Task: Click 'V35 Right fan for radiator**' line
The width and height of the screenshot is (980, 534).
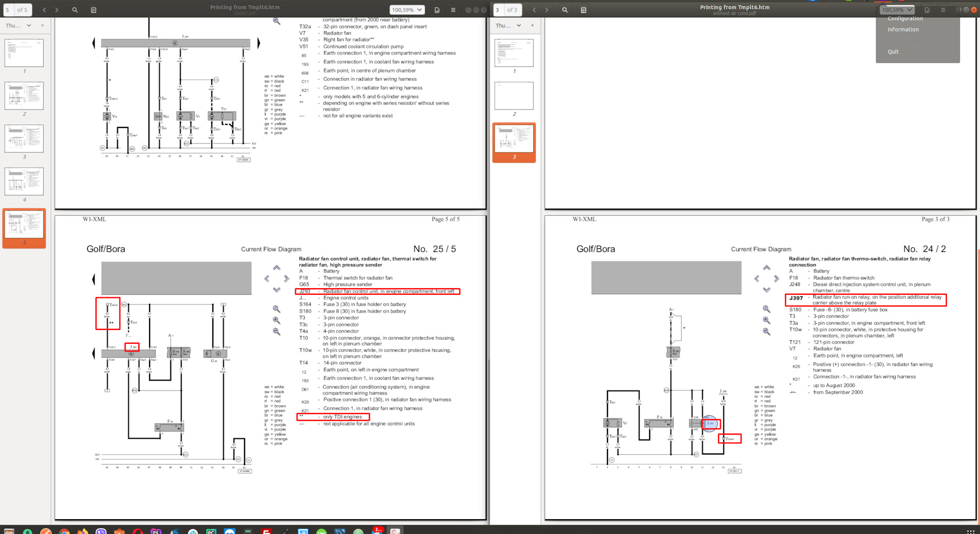Action: [x=336, y=39]
